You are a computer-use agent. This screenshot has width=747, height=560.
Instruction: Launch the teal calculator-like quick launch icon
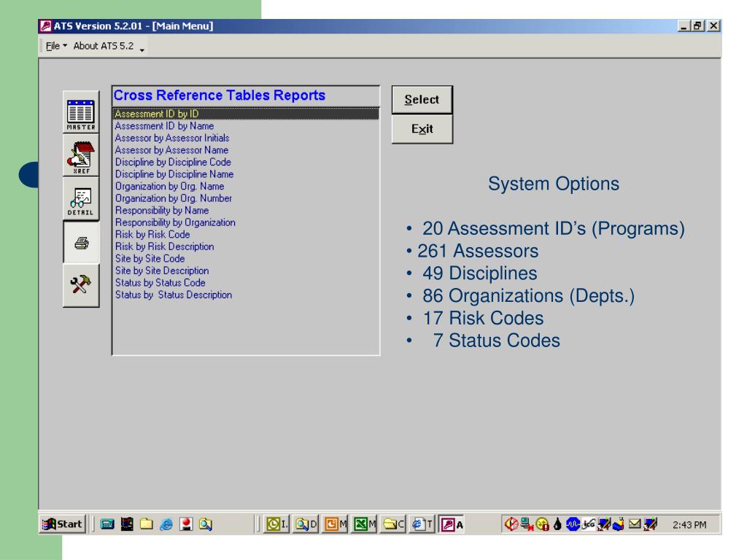coord(107,524)
